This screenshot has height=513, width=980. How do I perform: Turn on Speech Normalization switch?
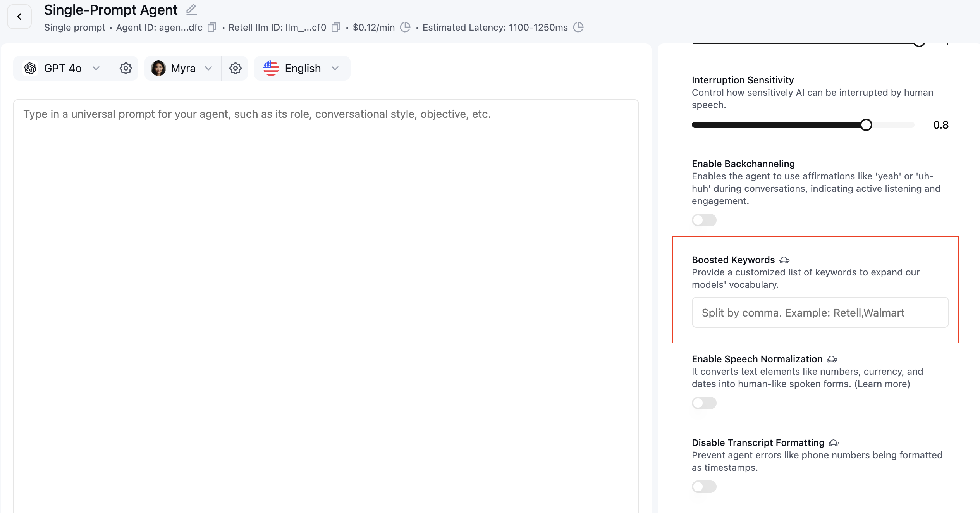(704, 403)
